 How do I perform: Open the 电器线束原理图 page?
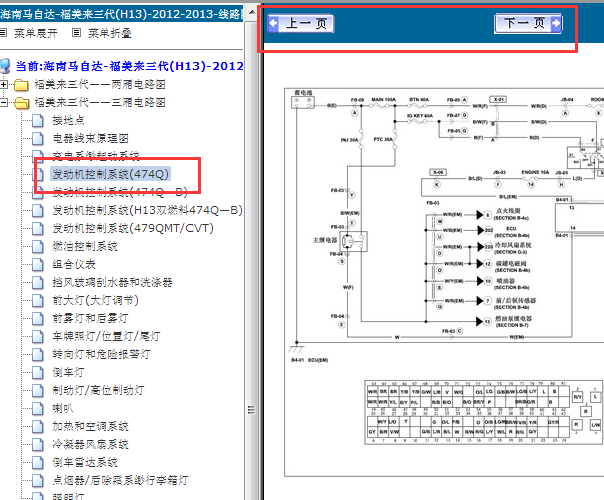pos(91,138)
